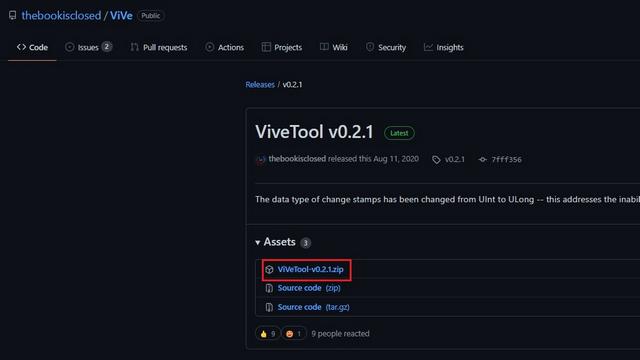Click the Public visibility badge
The width and height of the screenshot is (640, 360).
pyautogui.click(x=151, y=16)
